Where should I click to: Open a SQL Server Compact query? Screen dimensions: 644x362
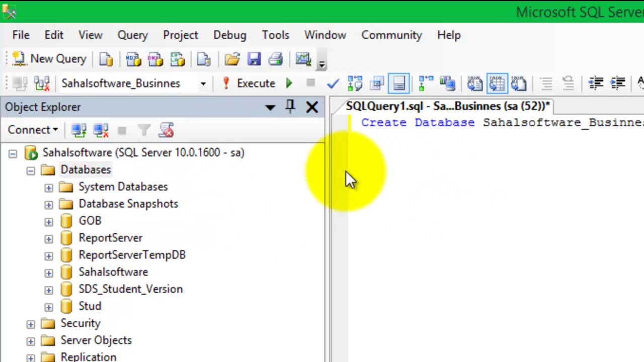point(204,59)
